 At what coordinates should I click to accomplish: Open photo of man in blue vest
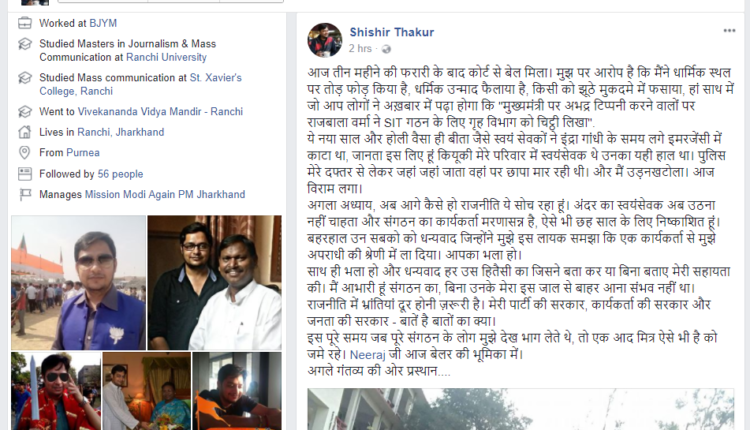click(78, 282)
